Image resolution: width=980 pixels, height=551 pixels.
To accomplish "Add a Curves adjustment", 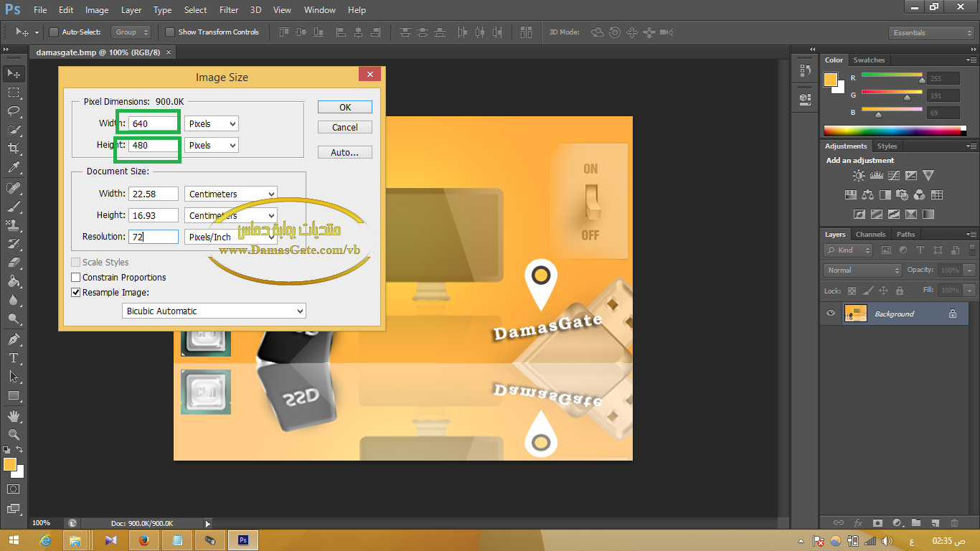I will (893, 175).
